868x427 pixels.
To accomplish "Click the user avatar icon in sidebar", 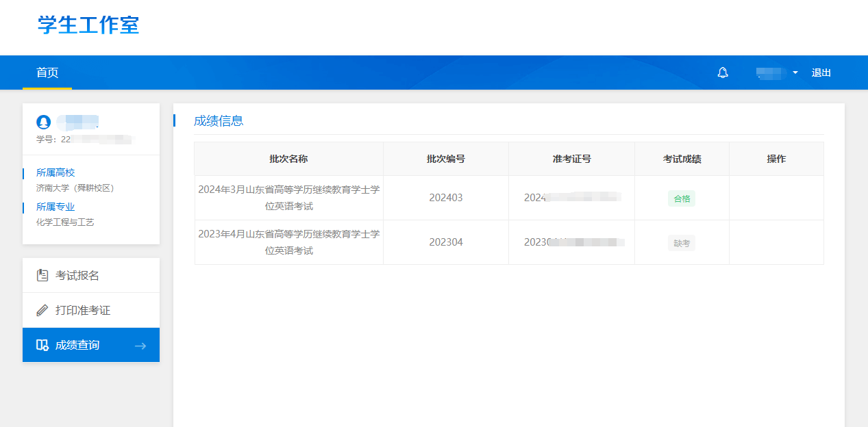I will click(x=44, y=123).
